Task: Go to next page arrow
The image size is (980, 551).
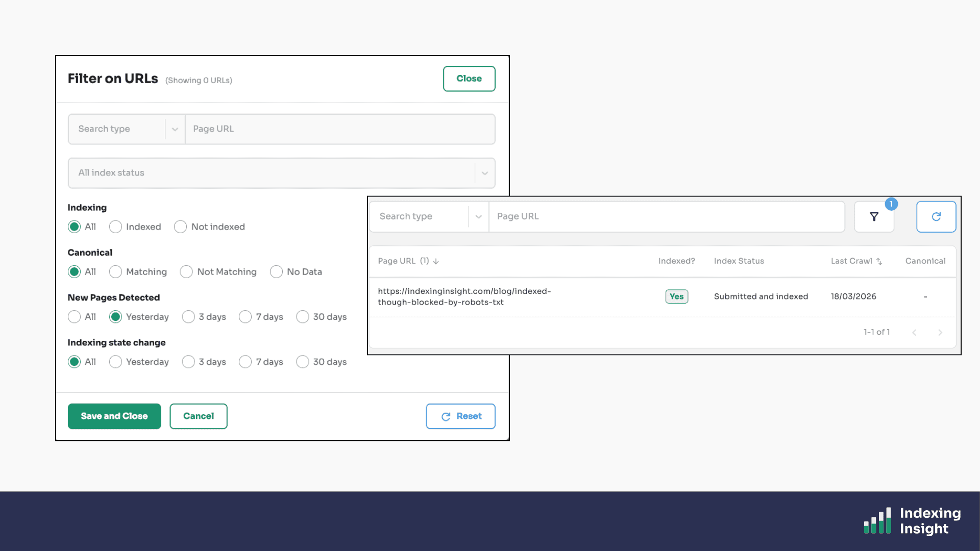Action: click(940, 332)
